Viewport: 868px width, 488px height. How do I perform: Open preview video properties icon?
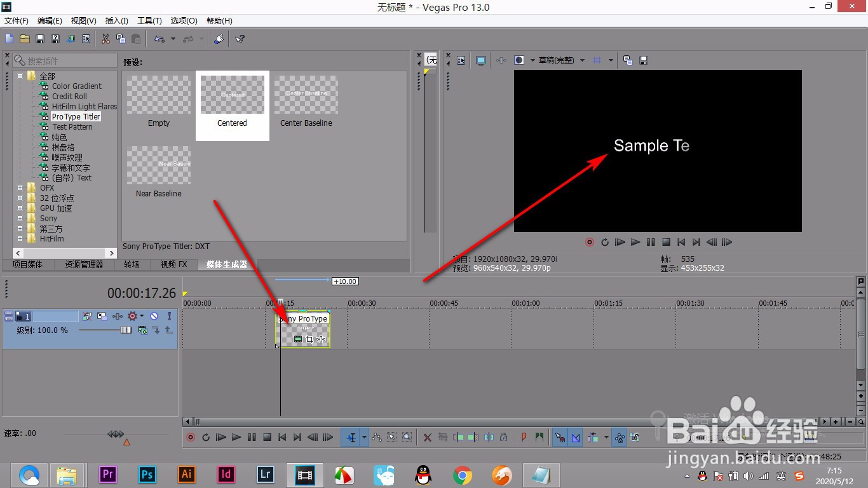(461, 60)
